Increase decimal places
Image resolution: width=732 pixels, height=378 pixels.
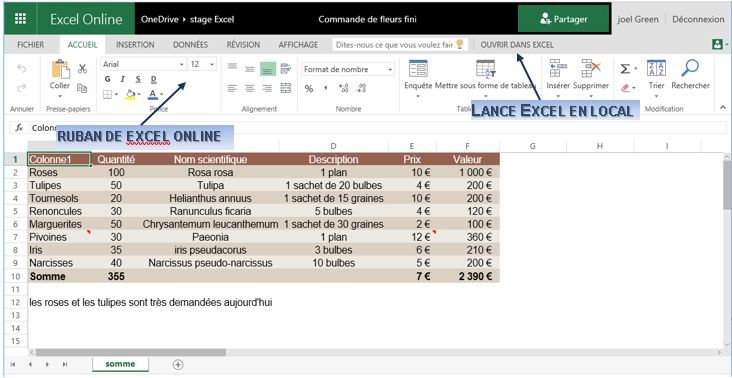pos(343,88)
